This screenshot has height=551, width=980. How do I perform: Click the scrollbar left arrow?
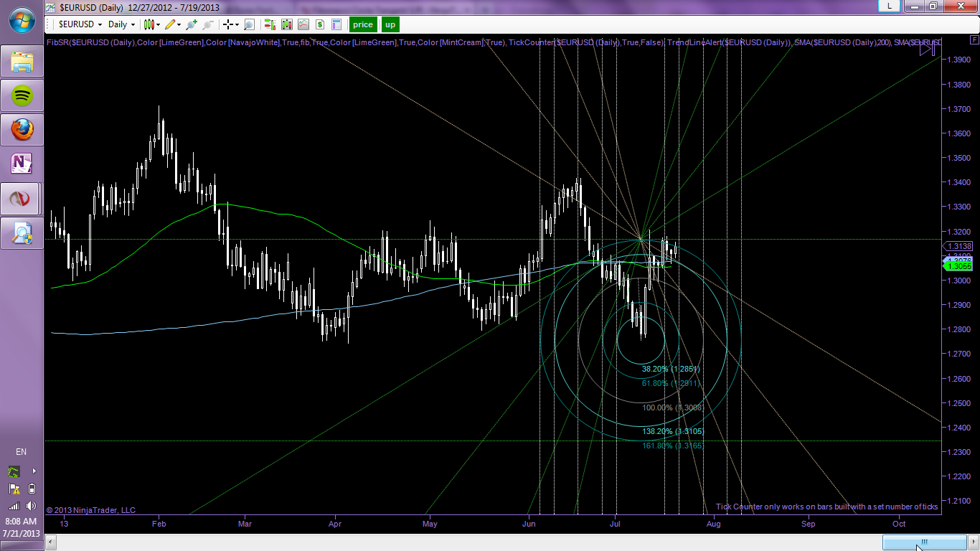[x=50, y=542]
